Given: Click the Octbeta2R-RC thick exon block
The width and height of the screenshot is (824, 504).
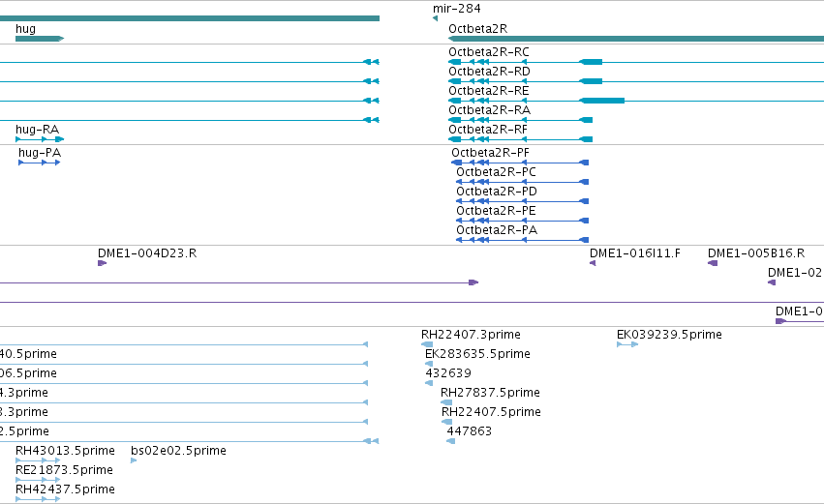Looking at the screenshot, I should 592,62.
